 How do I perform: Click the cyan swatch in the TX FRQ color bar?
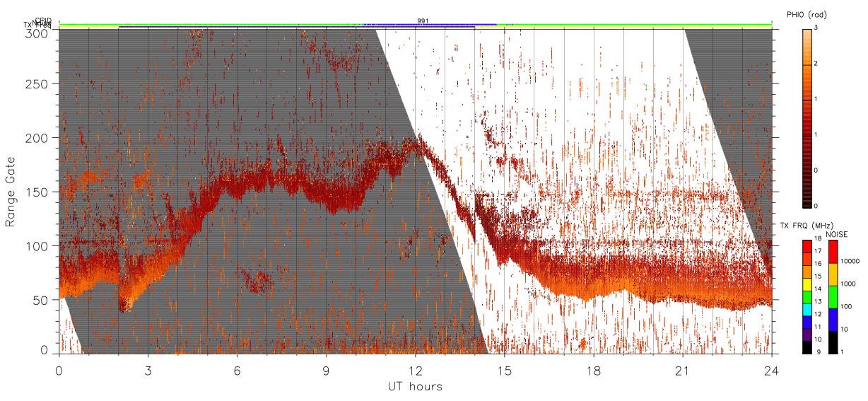[x=807, y=310]
